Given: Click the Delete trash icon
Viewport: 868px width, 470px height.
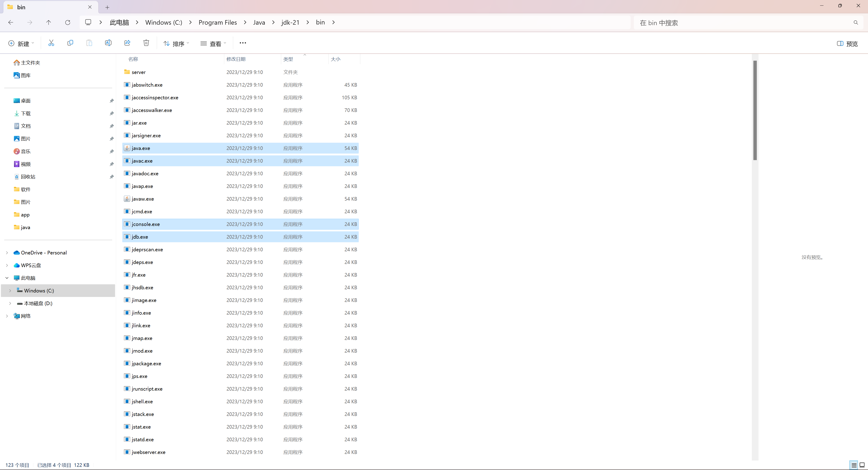Looking at the screenshot, I should 146,43.
